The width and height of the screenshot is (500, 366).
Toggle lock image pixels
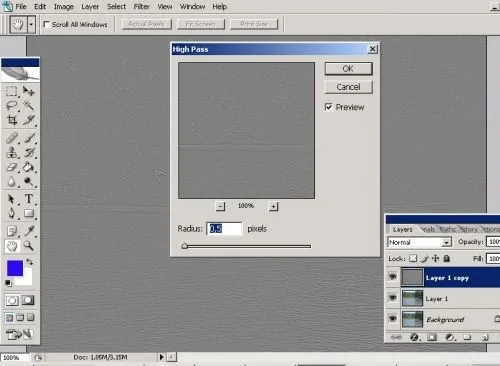(x=425, y=258)
